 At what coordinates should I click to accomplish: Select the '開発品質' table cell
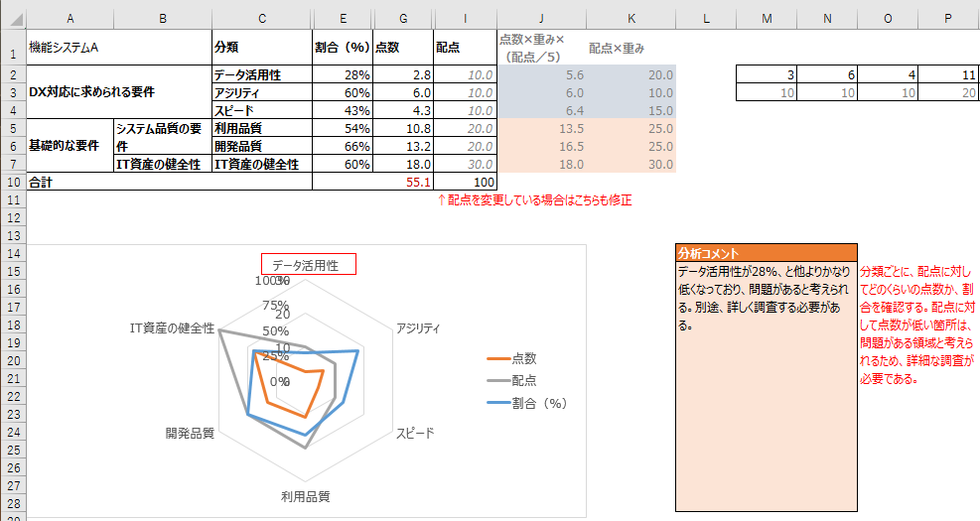pyautogui.click(x=262, y=146)
